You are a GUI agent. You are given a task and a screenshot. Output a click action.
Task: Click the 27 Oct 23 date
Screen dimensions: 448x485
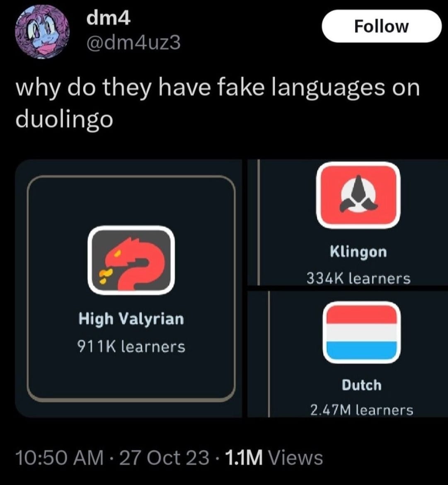(x=164, y=458)
